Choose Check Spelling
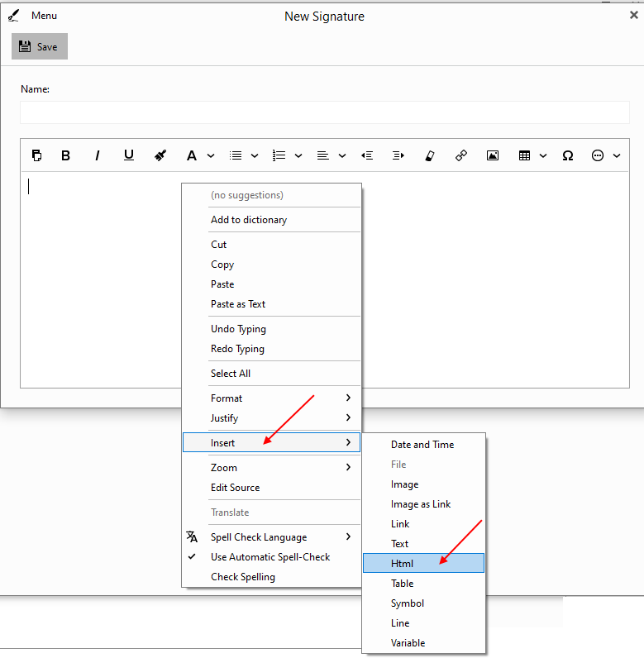The height and width of the screenshot is (658, 644). click(x=271, y=577)
